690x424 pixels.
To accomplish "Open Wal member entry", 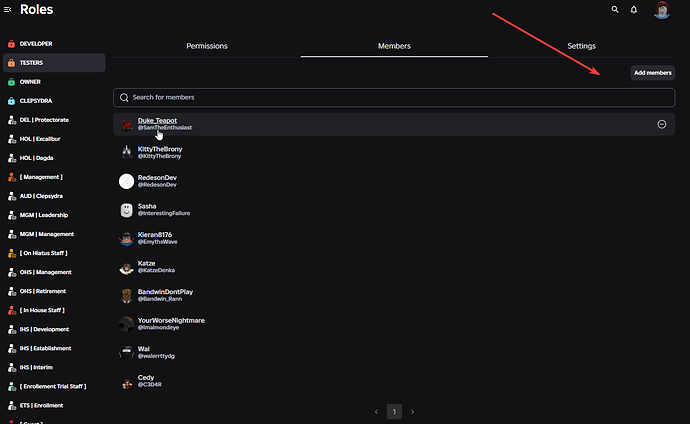I will tap(394, 353).
